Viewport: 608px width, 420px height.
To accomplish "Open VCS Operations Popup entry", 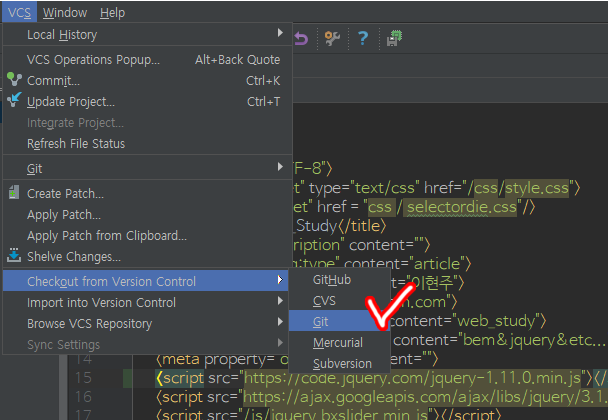I will click(x=147, y=59).
